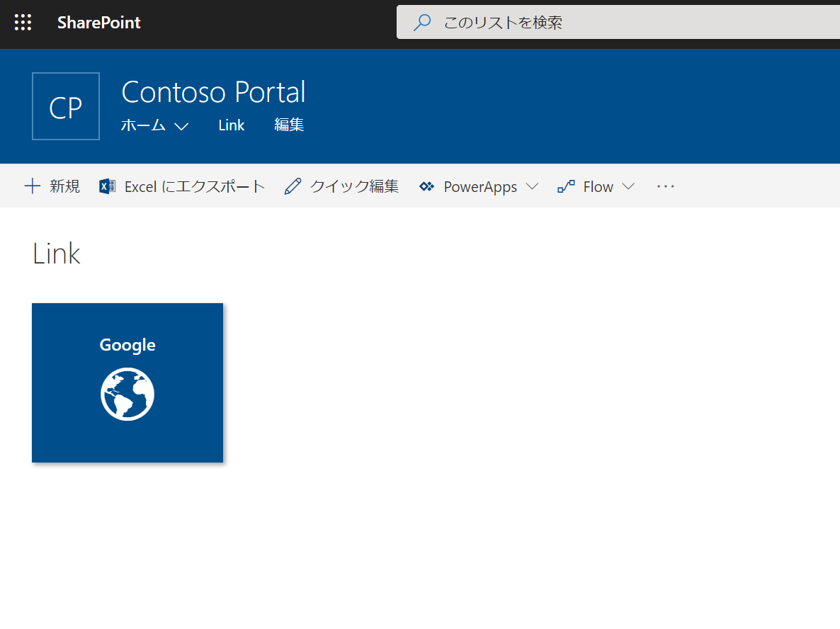Click the Flow icon
Image resolution: width=840 pixels, height=629 pixels.
tap(566, 186)
